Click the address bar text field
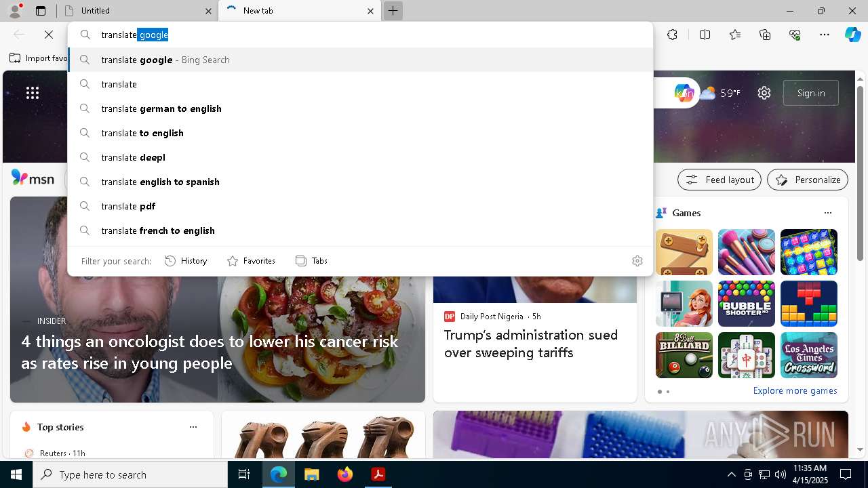The image size is (868, 488). tap(360, 35)
